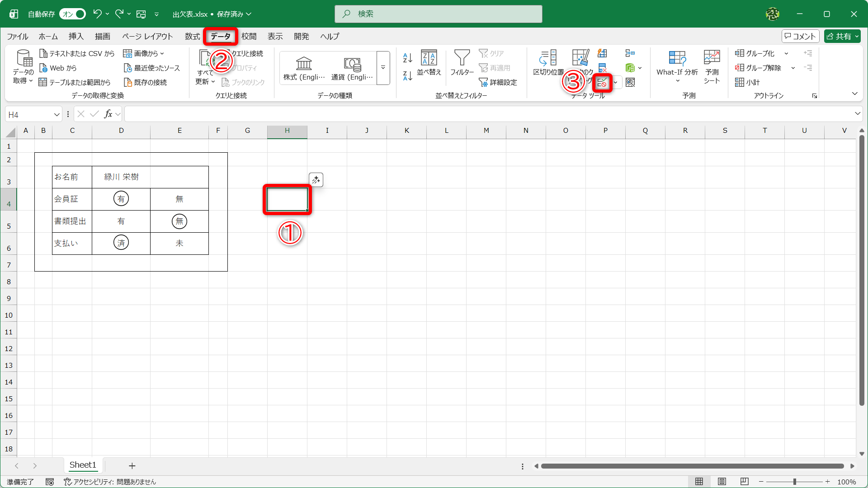The image size is (868, 488).
Task: Open the 数式 (Formulas) ribbon tab
Action: pos(192,37)
